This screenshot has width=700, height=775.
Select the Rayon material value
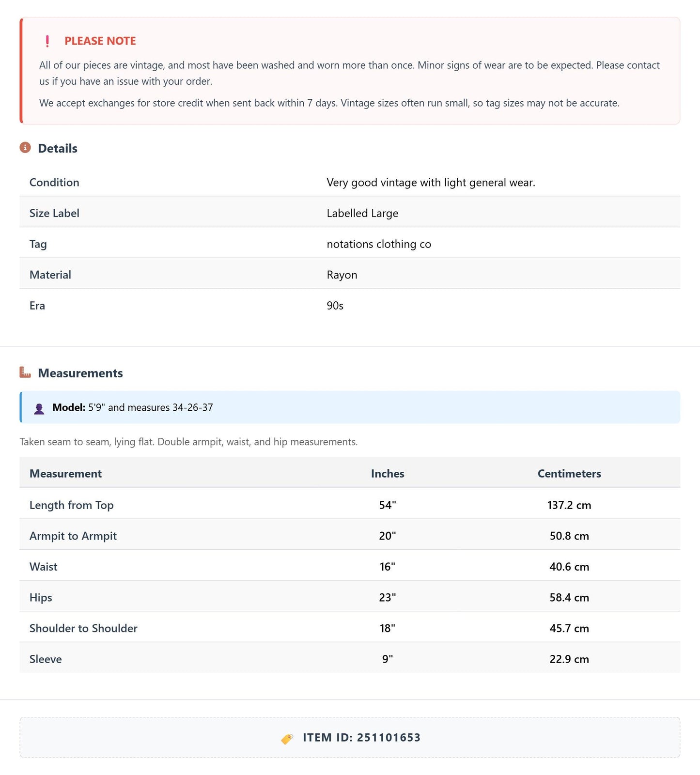point(342,275)
